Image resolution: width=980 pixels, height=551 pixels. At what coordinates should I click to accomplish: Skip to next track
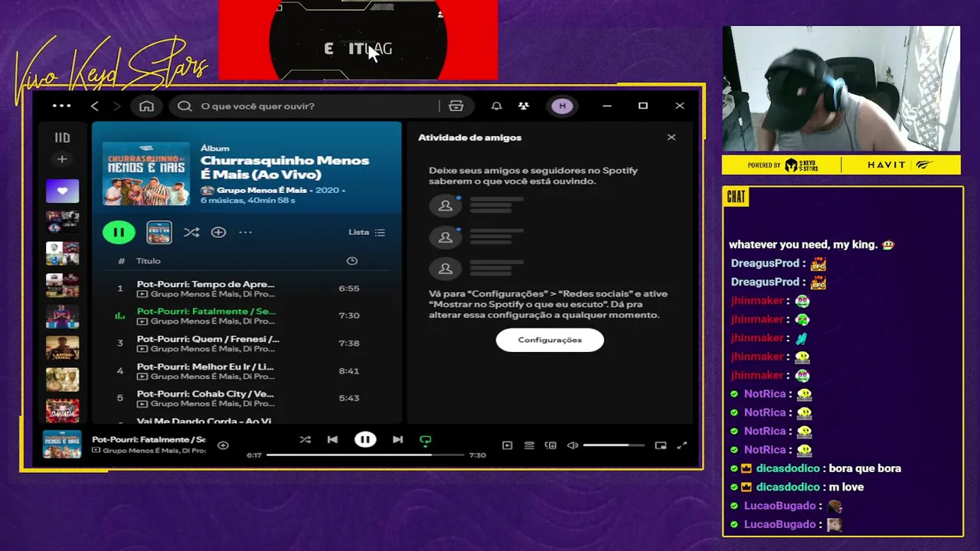point(397,439)
